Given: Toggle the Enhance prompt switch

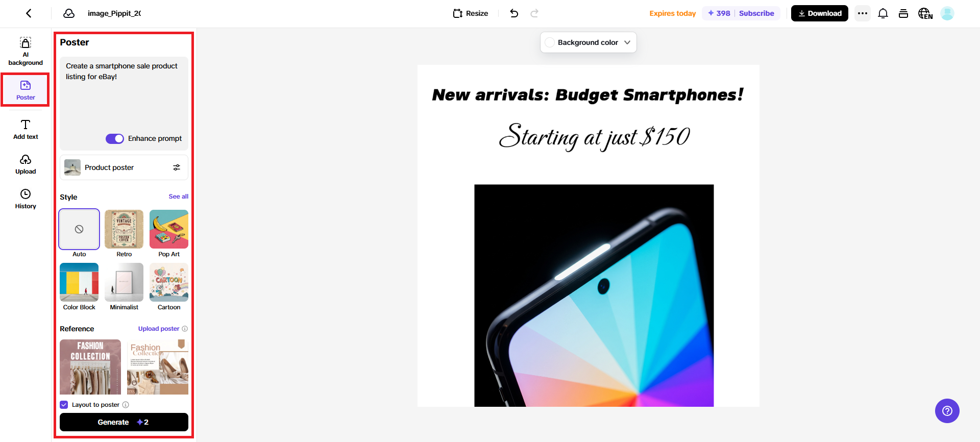Looking at the screenshot, I should pyautogui.click(x=115, y=139).
